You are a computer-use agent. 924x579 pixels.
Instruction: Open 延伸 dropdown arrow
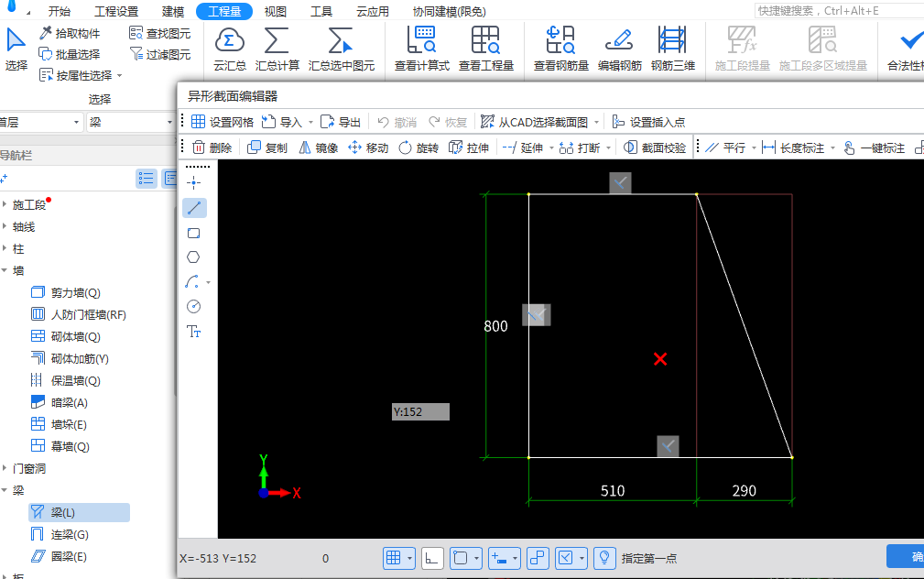[x=551, y=147]
